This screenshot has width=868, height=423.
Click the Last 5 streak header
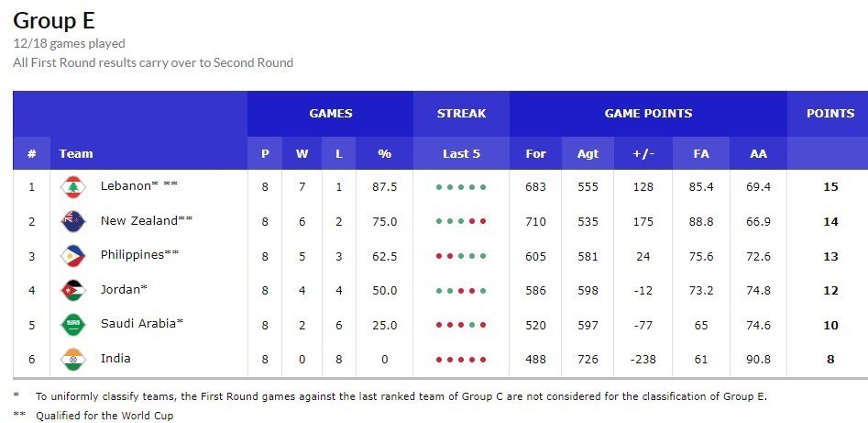461,153
